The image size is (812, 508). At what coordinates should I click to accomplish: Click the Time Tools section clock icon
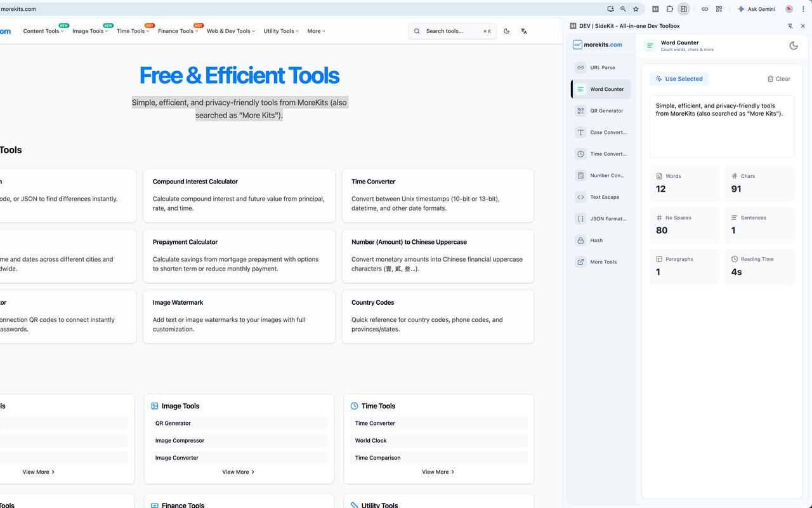click(355, 406)
